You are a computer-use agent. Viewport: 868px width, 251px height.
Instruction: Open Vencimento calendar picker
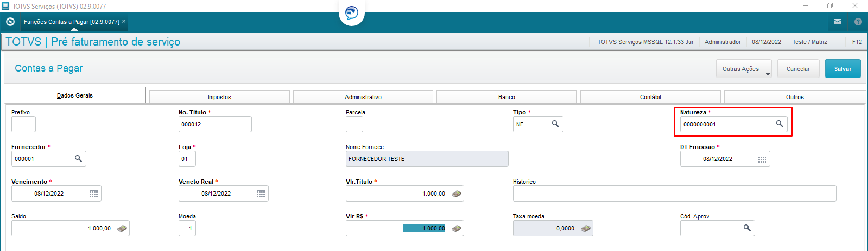pyautogui.click(x=93, y=194)
